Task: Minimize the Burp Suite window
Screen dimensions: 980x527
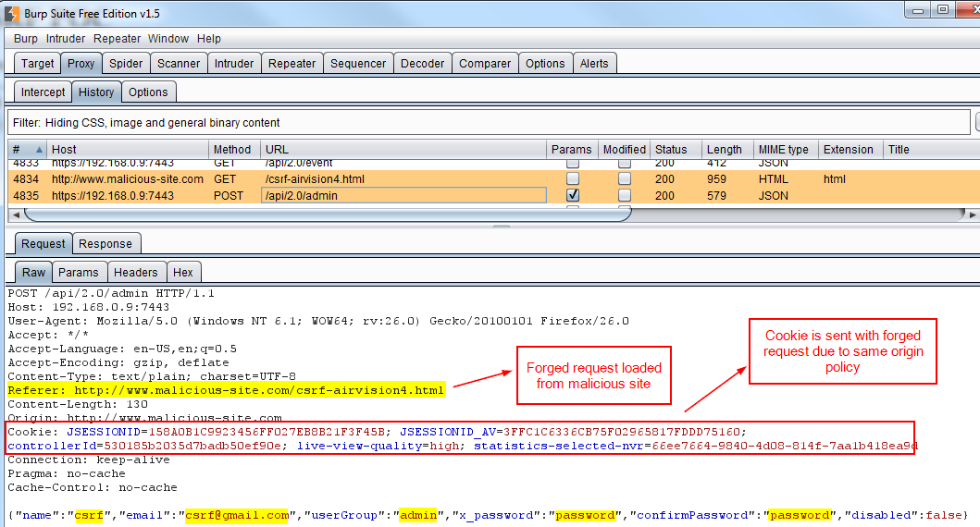Action: click(918, 10)
